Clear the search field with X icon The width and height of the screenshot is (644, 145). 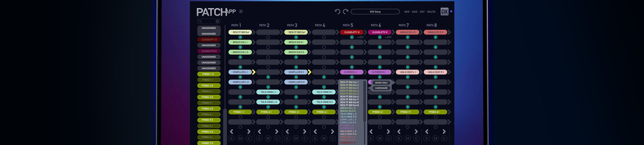point(217,21)
